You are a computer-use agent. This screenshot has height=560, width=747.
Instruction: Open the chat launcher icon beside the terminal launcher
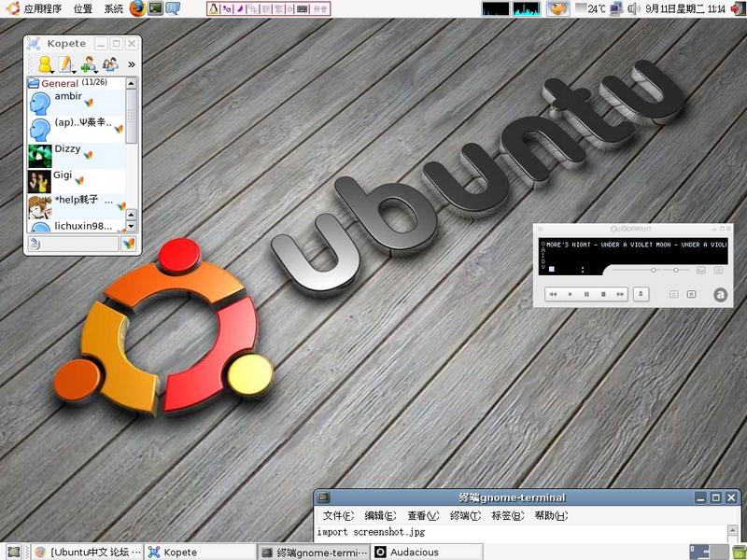pos(173,8)
